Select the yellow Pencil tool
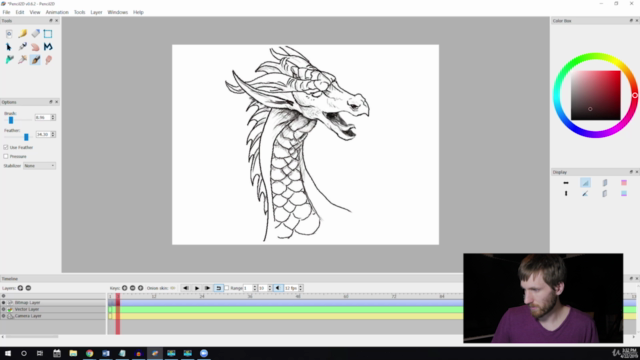 click(22, 34)
